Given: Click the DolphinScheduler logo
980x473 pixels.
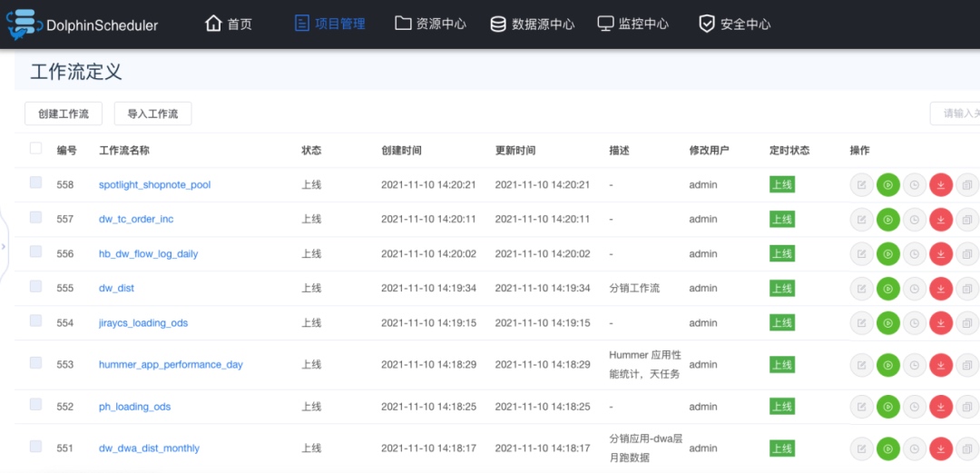Looking at the screenshot, I should click(83, 25).
